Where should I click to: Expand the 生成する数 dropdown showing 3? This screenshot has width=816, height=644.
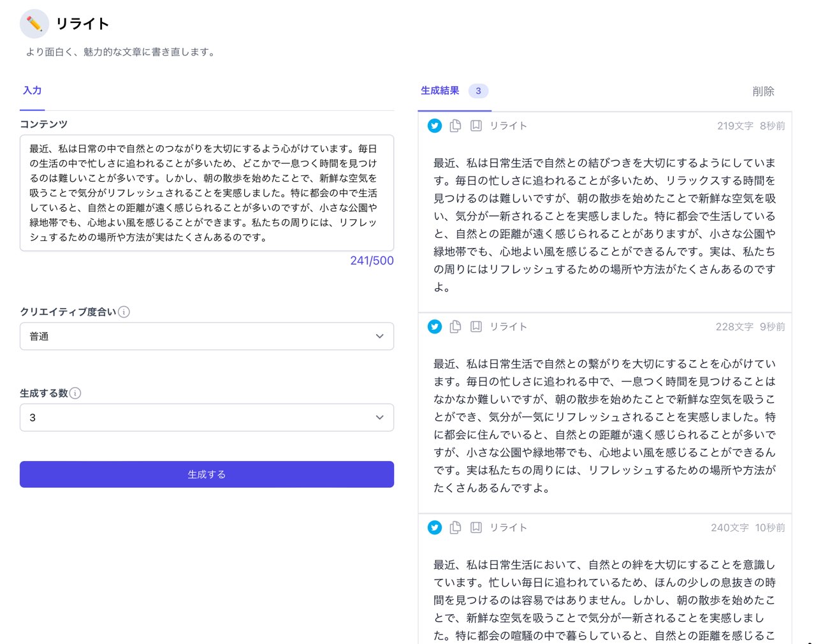(x=207, y=418)
